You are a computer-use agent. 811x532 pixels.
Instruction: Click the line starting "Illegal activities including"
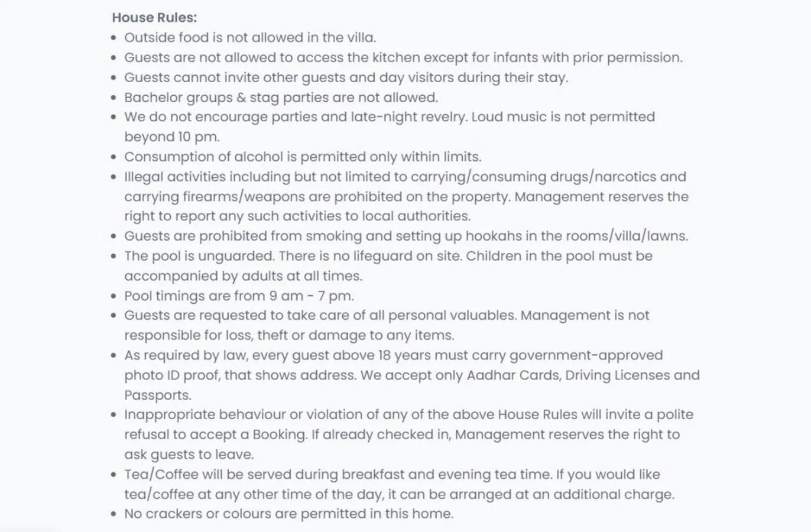coord(404,177)
